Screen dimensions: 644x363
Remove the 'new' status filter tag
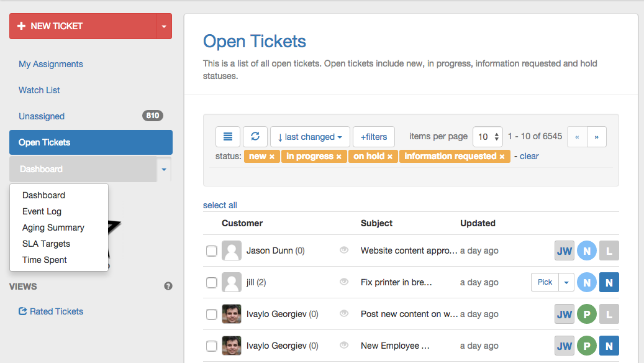tap(272, 157)
